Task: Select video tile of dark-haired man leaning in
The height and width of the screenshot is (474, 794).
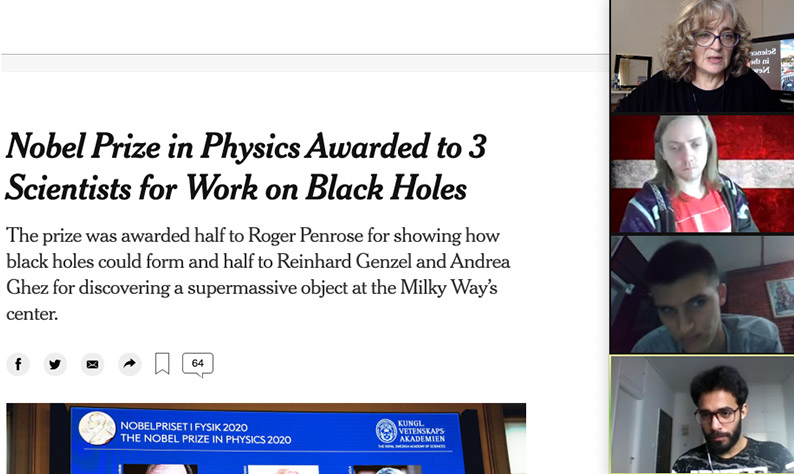Action: coord(702,294)
